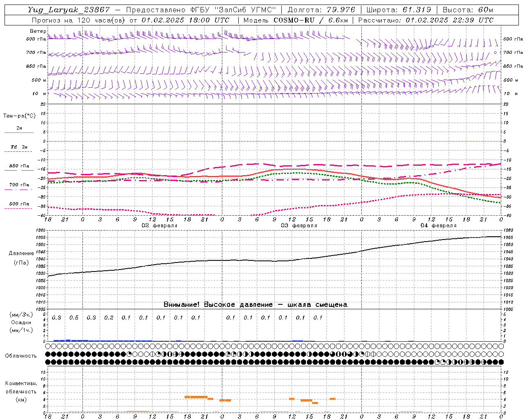The image size is (525, 420).
Task: Click the 0.2 precipitation value
Action: [x=109, y=318]
